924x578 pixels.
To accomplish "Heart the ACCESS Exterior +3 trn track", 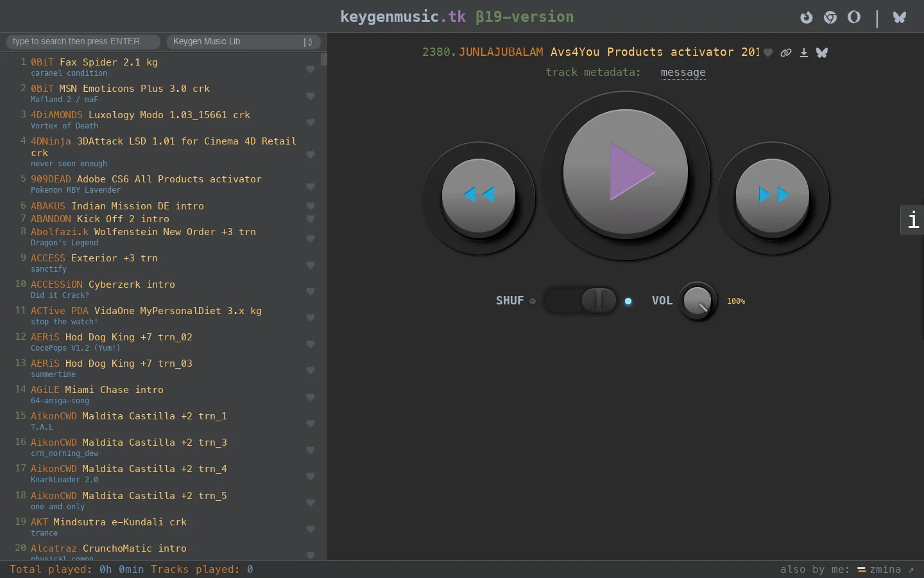I will click(311, 265).
